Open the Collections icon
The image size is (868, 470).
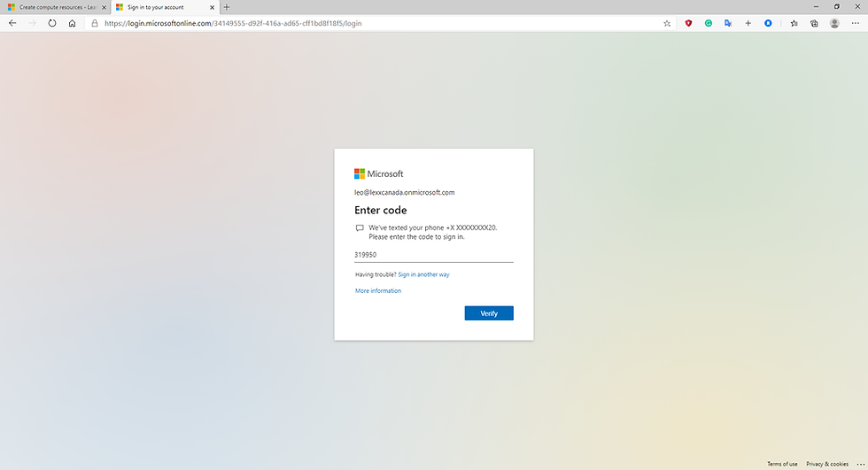(814, 23)
